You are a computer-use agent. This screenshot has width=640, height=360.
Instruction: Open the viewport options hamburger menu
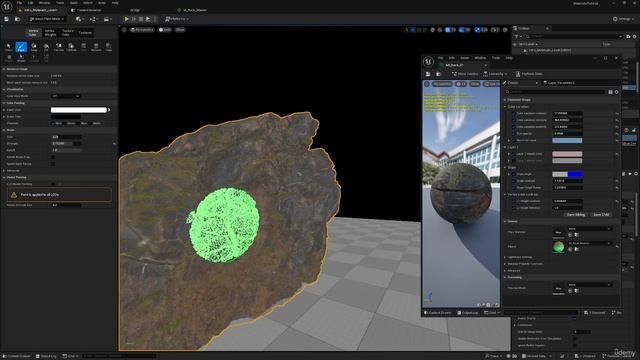point(124,30)
